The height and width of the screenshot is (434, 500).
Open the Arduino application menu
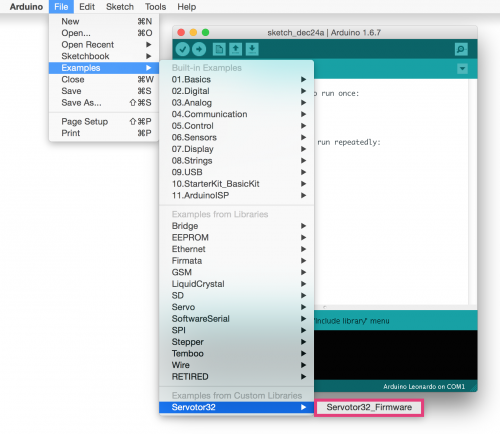[x=26, y=7]
